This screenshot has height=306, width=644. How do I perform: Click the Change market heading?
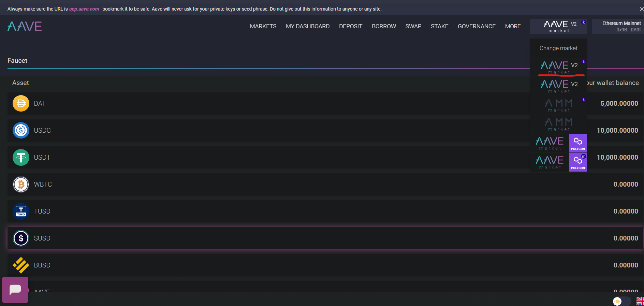click(x=558, y=48)
